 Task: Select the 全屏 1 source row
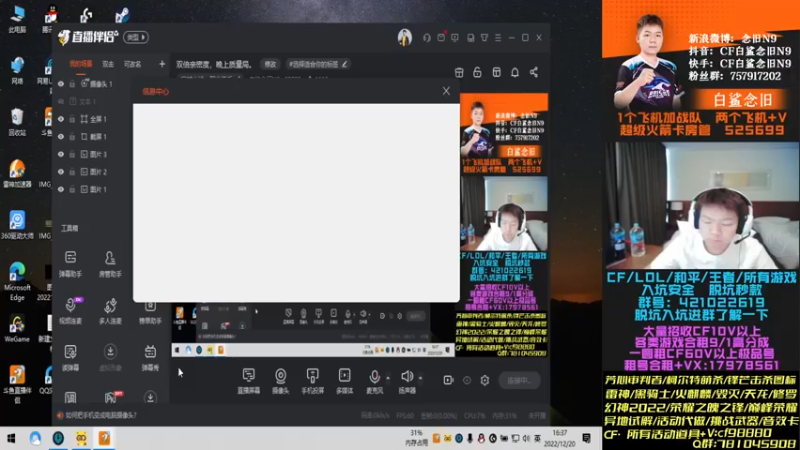pyautogui.click(x=92, y=119)
